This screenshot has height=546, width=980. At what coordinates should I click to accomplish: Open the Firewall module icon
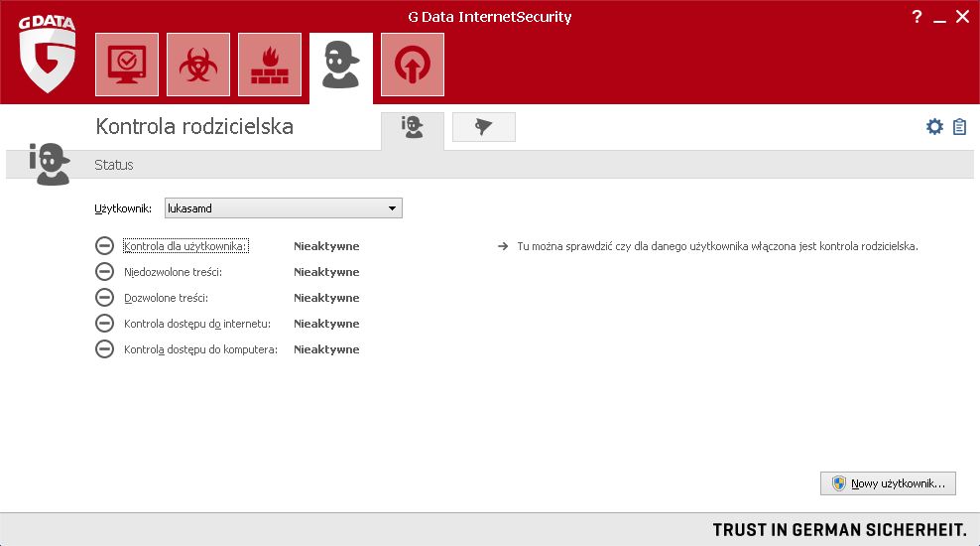click(x=270, y=65)
